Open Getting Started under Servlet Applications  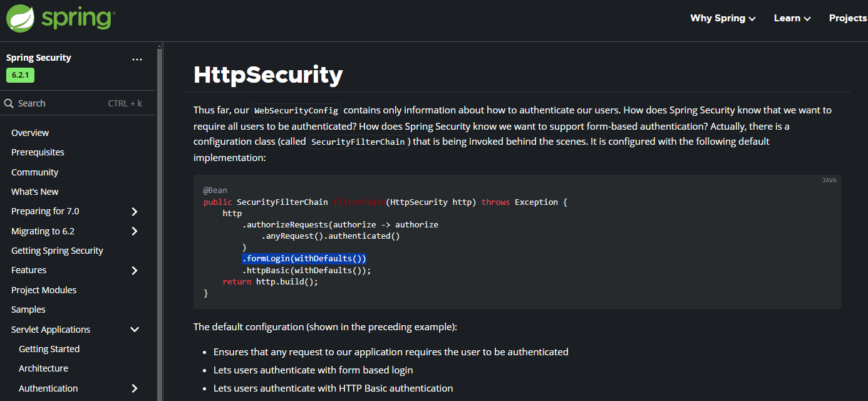[49, 349]
